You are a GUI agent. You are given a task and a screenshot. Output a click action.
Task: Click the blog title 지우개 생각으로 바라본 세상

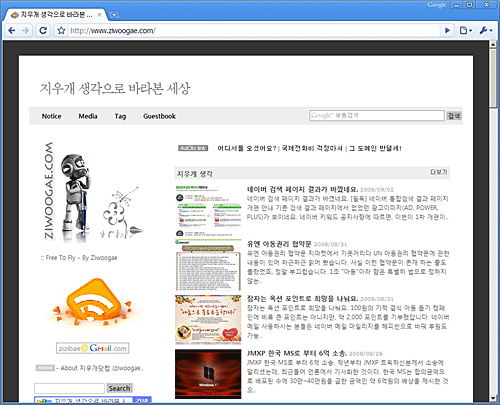pyautogui.click(x=115, y=88)
